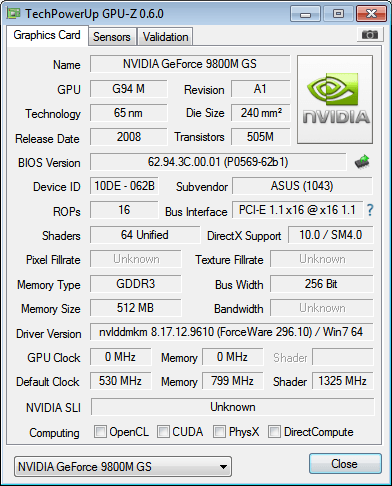Click the Texture Fillrate label

click(x=229, y=260)
